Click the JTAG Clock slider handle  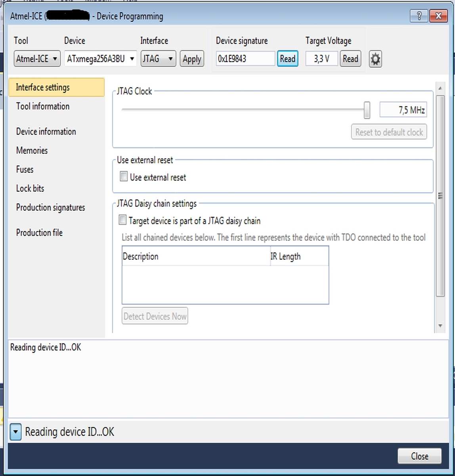(367, 110)
